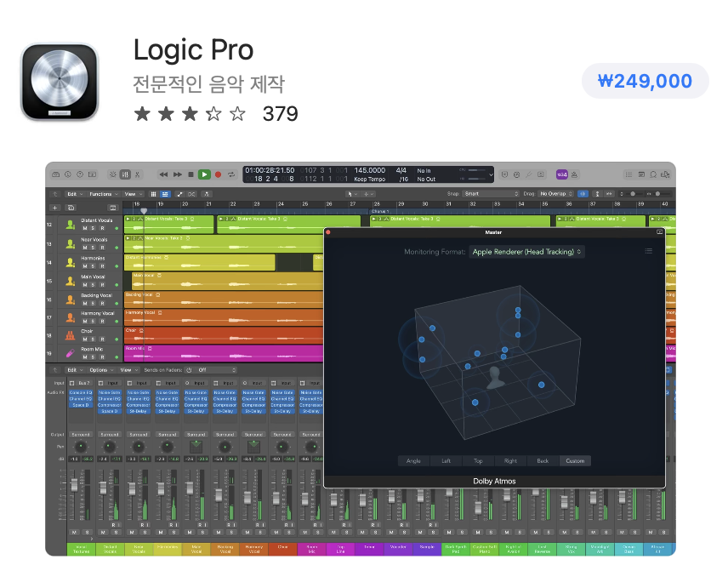
Task: Click the Fast Forward button in the transport
Action: click(178, 174)
